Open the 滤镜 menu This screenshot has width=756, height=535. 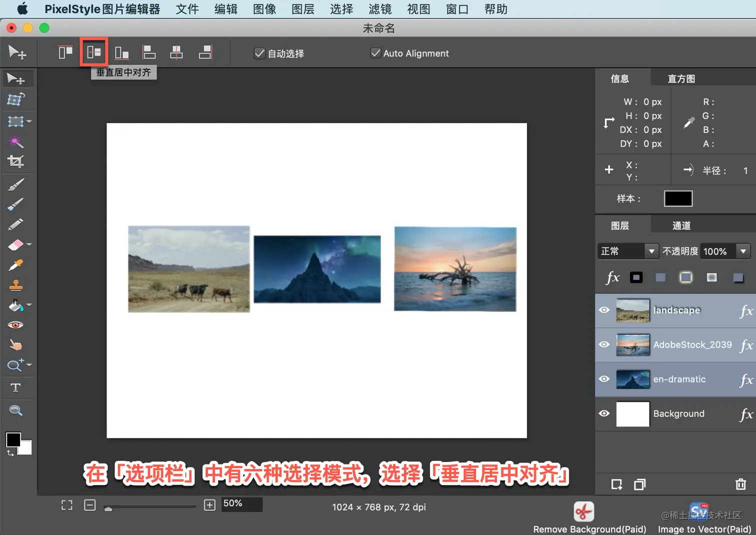point(380,9)
